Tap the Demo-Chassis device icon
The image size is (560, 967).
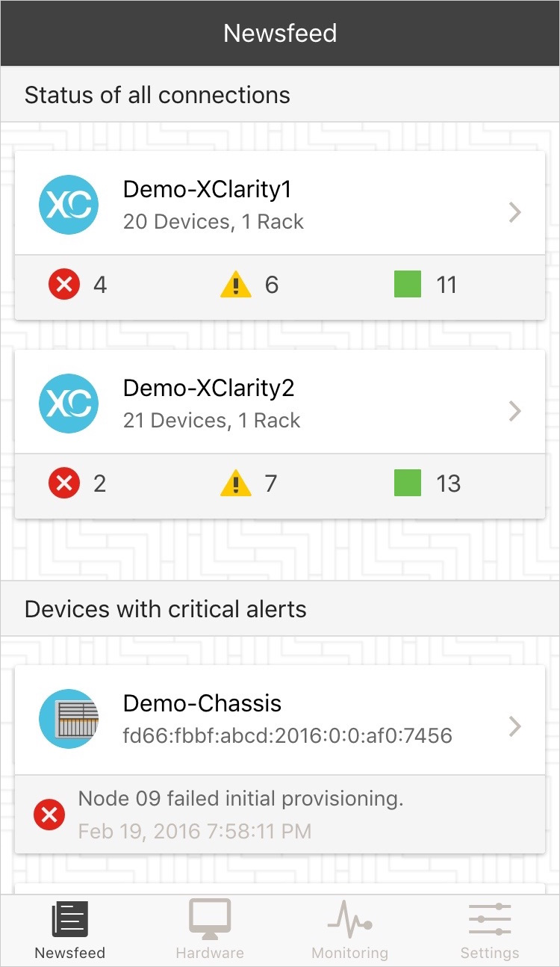69,719
